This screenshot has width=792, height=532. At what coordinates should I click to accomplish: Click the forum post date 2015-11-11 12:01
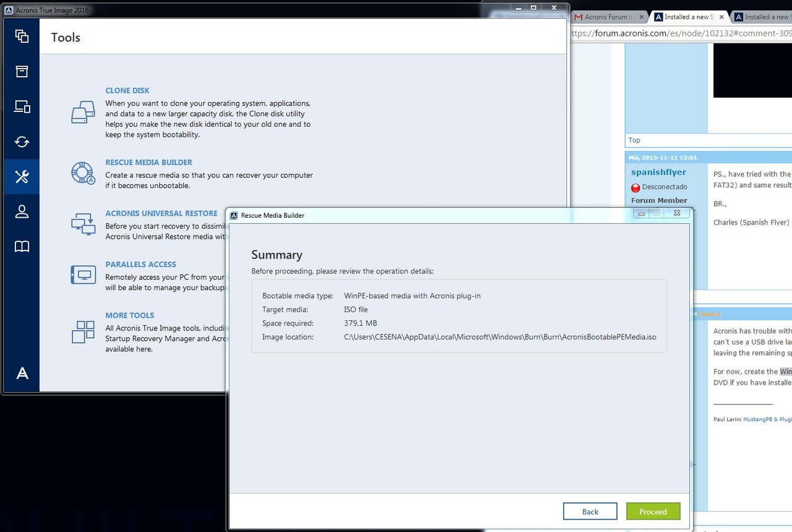[x=663, y=158]
